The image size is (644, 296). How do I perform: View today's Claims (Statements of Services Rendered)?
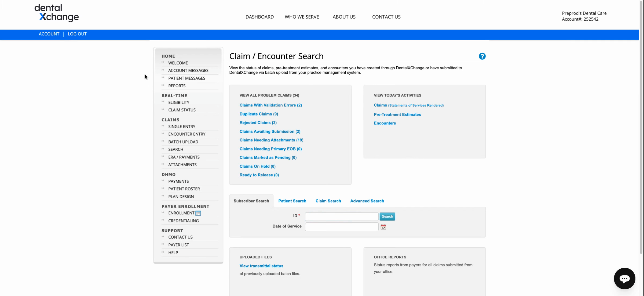point(409,105)
